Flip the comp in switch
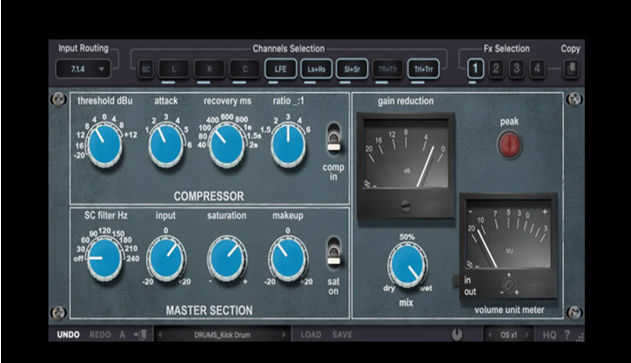 334,139
